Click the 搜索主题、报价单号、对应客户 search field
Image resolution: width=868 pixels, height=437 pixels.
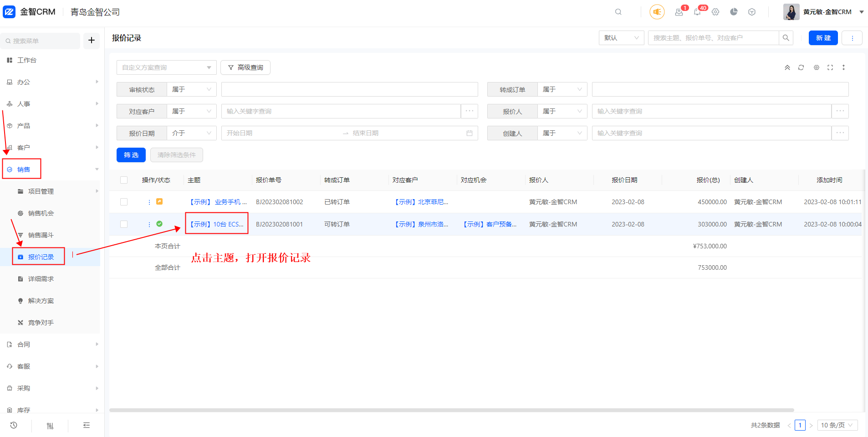coord(714,38)
